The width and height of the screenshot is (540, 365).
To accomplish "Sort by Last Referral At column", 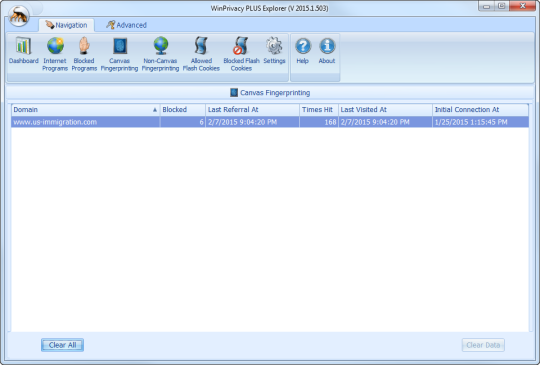I will [x=252, y=110].
